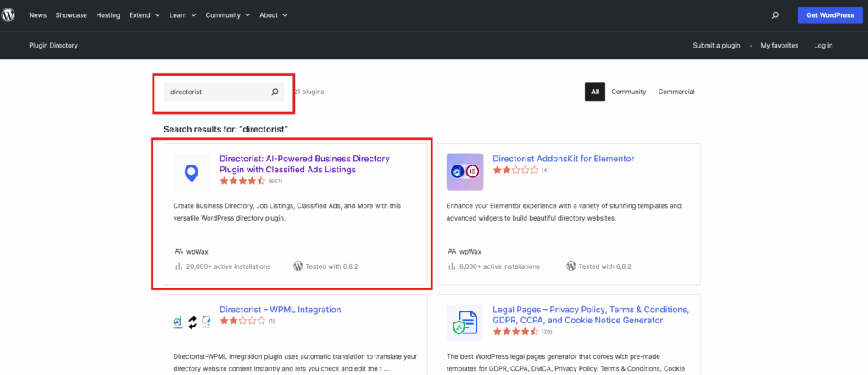Image resolution: width=868 pixels, height=375 pixels.
Task: Expand the Learn menu dropdown
Action: 183,15
